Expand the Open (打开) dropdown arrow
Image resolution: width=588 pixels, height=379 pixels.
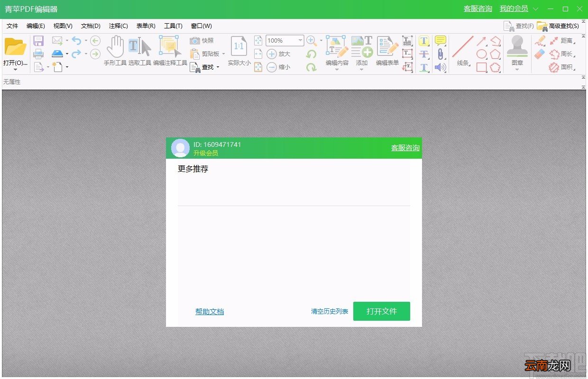tap(15, 70)
